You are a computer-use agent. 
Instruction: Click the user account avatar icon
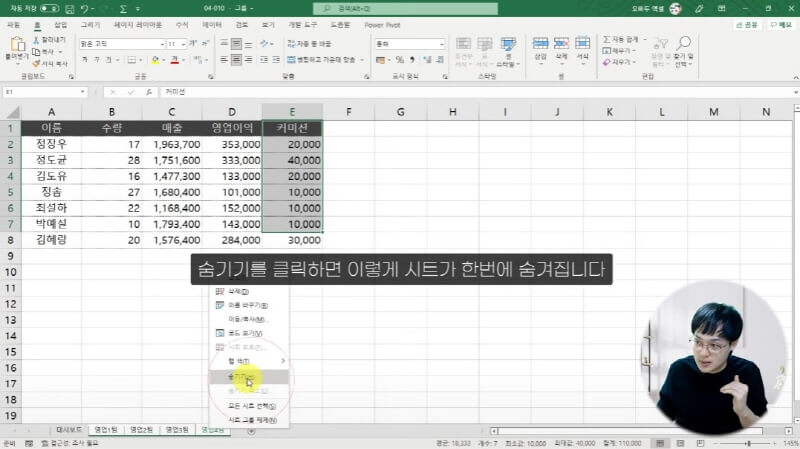click(x=676, y=8)
